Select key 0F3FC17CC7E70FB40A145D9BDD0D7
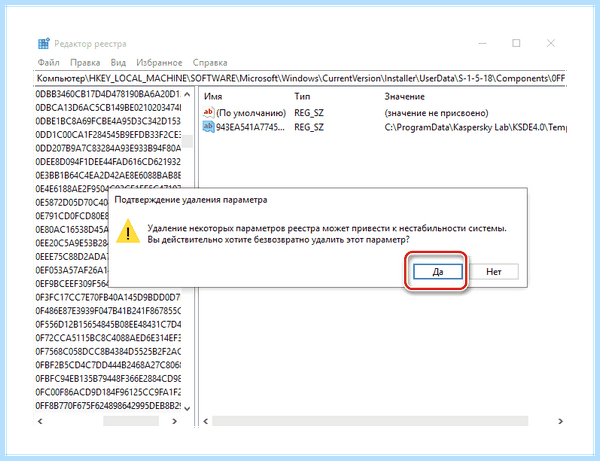 (108, 297)
